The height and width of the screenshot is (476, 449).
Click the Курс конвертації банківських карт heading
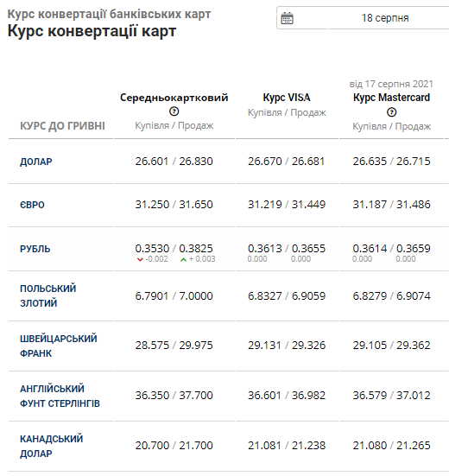pos(109,15)
